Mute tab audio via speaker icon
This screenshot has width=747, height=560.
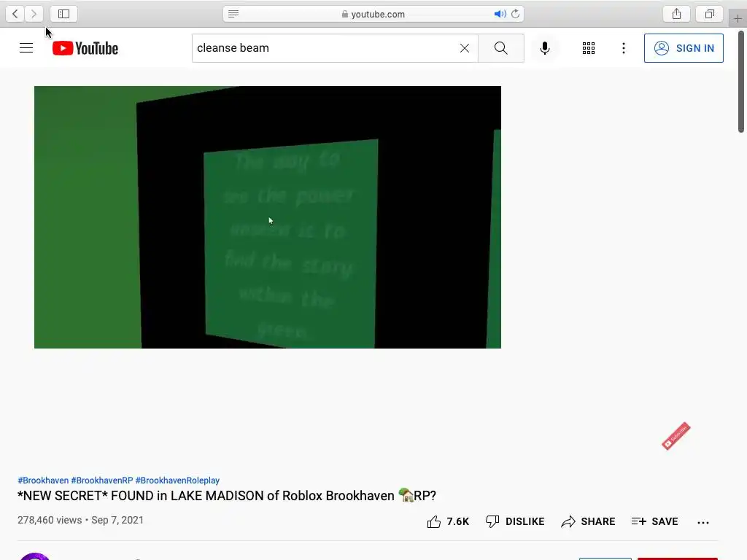[500, 14]
